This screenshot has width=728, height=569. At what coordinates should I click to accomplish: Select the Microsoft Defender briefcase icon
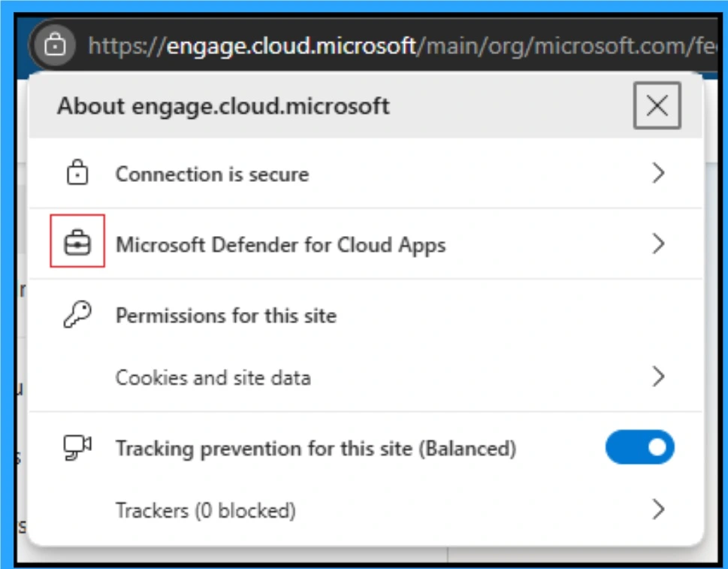[80, 243]
